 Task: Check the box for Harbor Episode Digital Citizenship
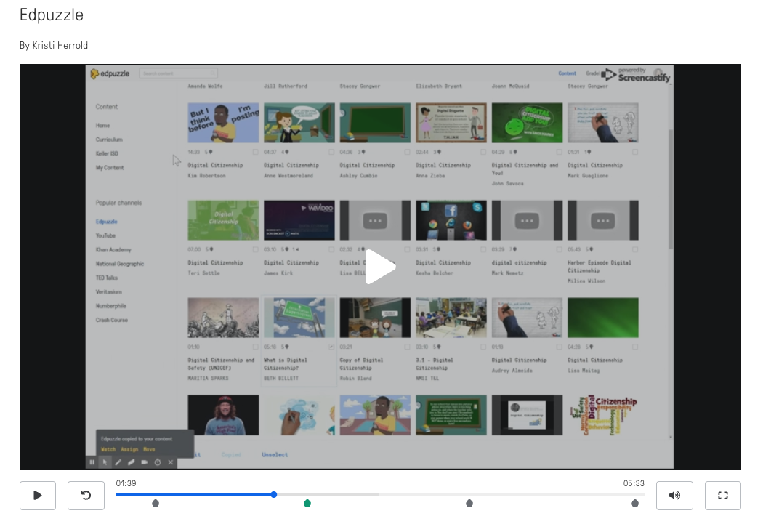[x=635, y=250]
